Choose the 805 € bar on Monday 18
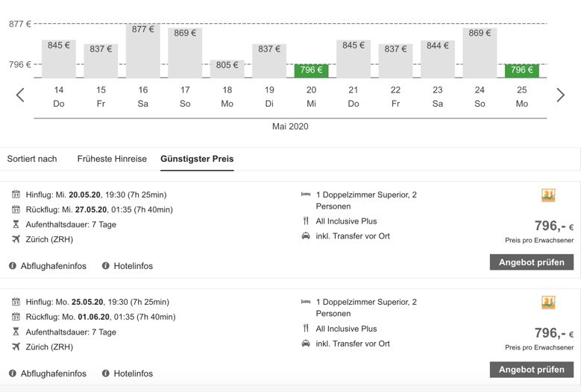 click(x=227, y=69)
